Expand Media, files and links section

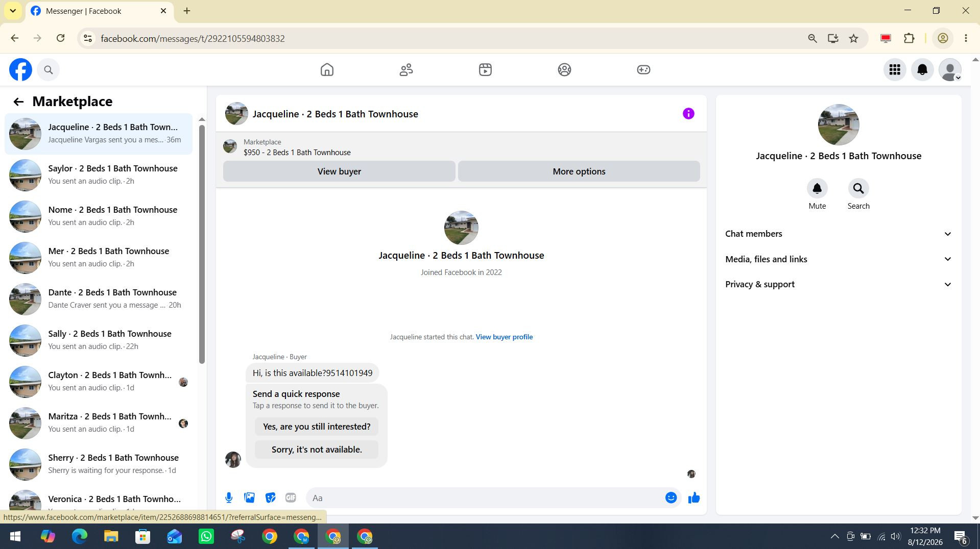pos(839,259)
